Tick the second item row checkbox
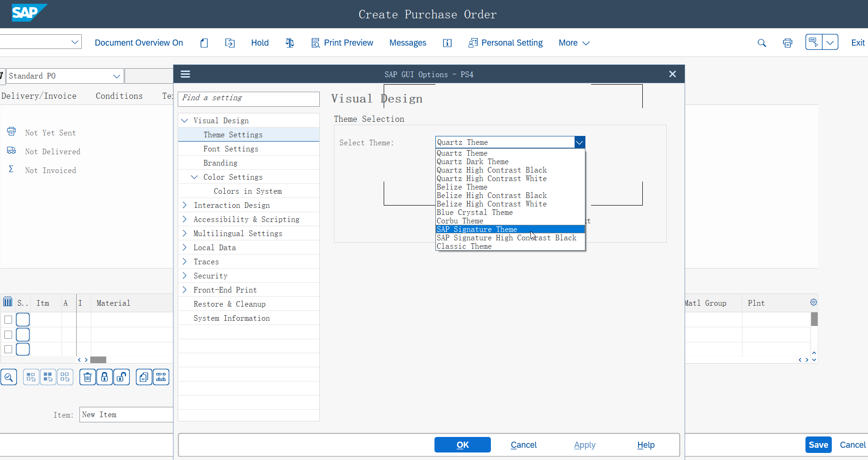The width and height of the screenshot is (868, 460). click(x=8, y=334)
